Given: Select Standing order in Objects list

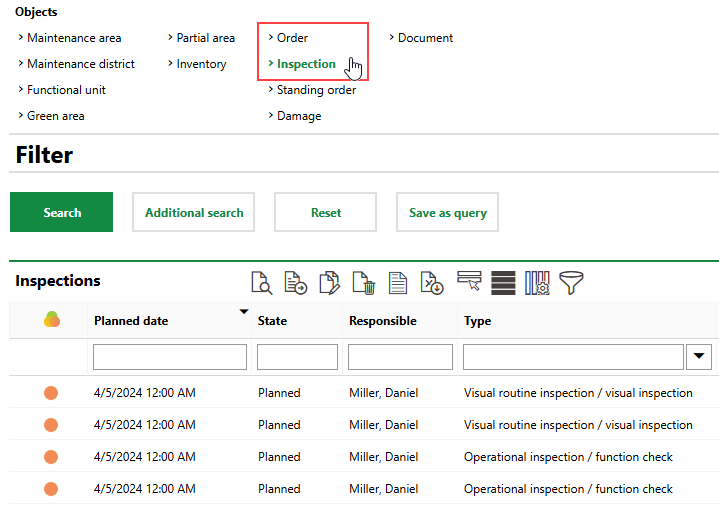Looking at the screenshot, I should pyautogui.click(x=316, y=90).
